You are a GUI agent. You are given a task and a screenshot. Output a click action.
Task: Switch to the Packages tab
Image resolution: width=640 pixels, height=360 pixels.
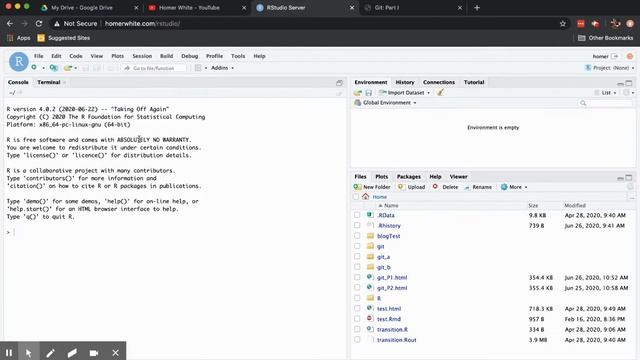click(x=409, y=177)
